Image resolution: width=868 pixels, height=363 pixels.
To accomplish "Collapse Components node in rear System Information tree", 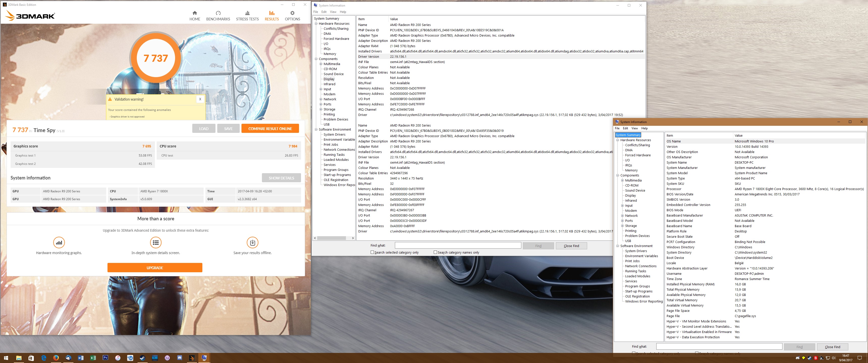I will 316,59.
